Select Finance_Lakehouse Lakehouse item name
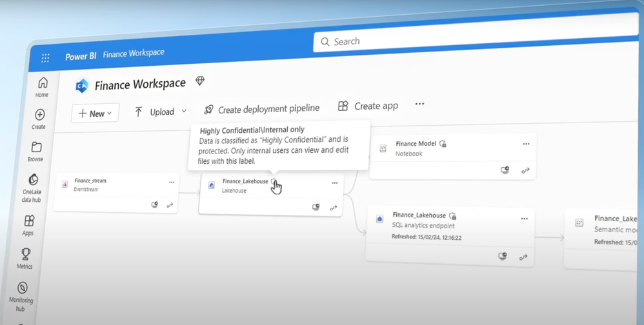Image resolution: width=644 pixels, height=325 pixels. click(245, 181)
